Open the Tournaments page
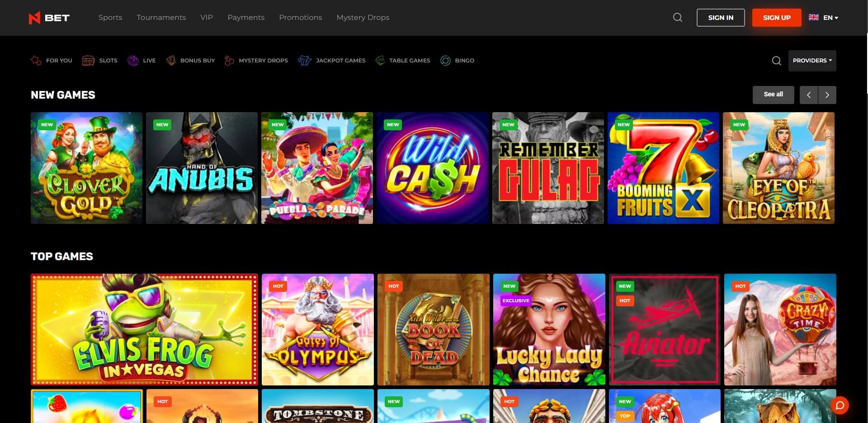This screenshot has height=423, width=868. 161,17
